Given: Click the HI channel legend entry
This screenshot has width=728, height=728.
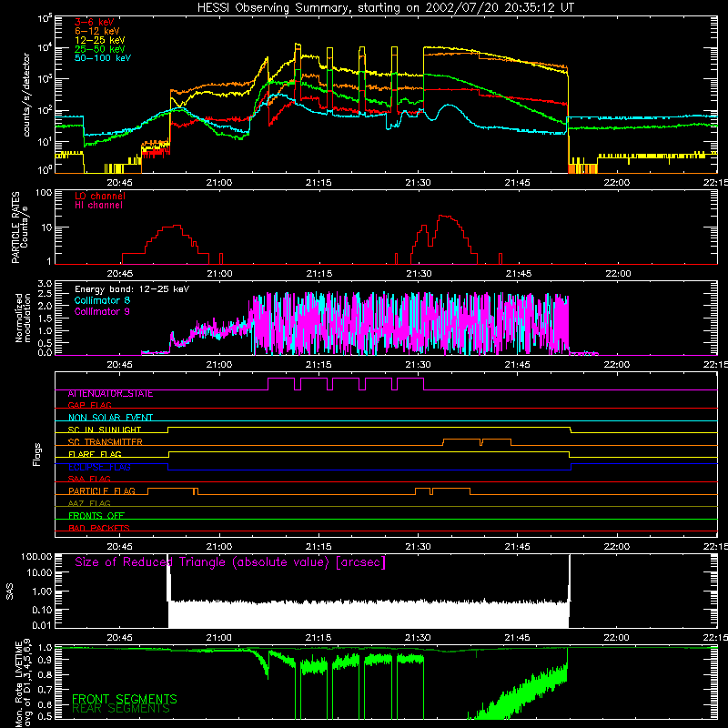Looking at the screenshot, I should (x=99, y=206).
